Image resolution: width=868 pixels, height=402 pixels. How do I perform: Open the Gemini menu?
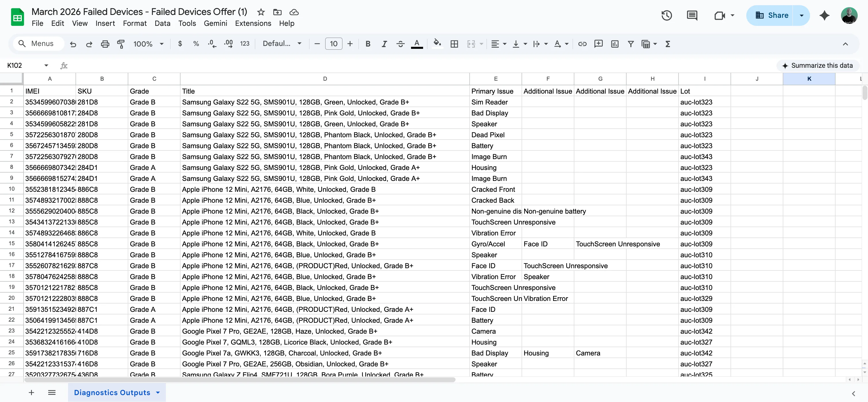(x=215, y=23)
